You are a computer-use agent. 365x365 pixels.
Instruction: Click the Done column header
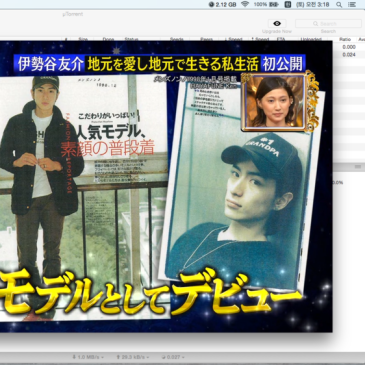[108, 39]
